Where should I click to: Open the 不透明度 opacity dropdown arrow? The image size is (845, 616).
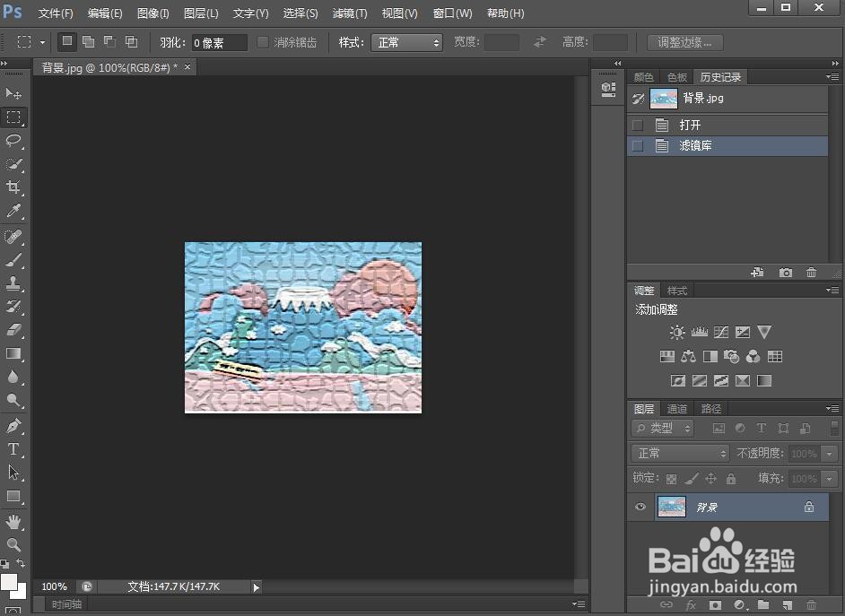(830, 454)
